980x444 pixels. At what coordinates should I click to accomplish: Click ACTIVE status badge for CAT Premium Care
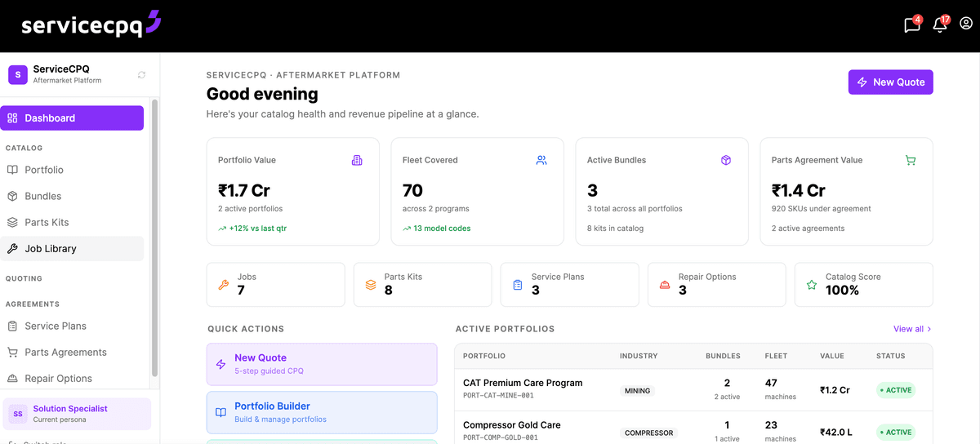[896, 390]
